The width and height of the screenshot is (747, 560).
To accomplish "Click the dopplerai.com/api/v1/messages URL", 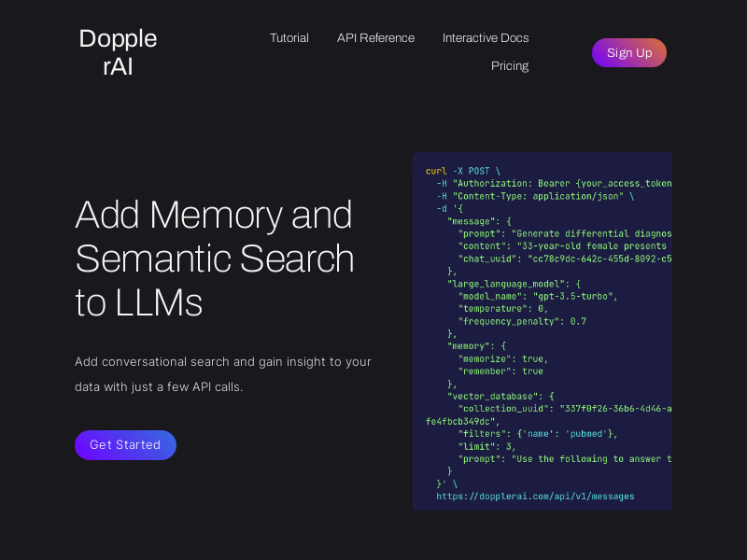I will point(535,497).
